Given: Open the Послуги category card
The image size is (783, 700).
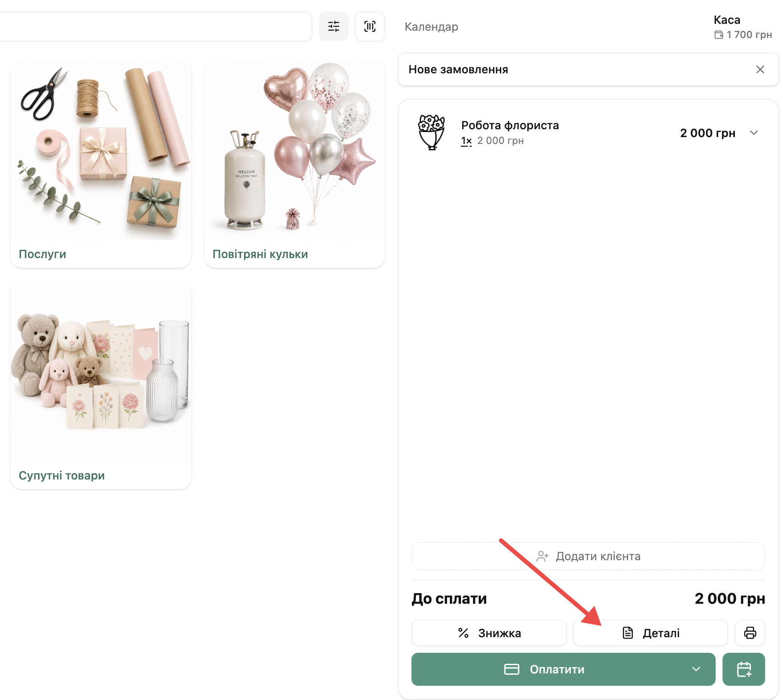Looking at the screenshot, I should [x=101, y=164].
